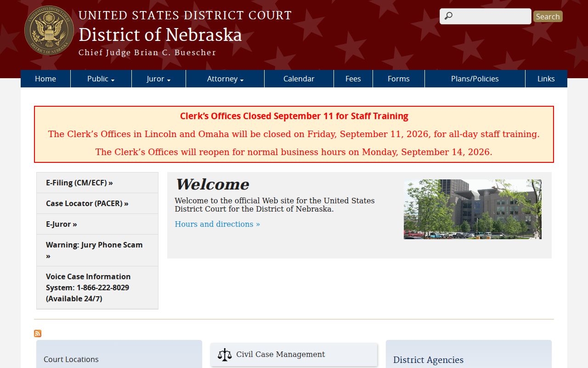Click the Chief Judge Brian C. Buescher text

[147, 52]
